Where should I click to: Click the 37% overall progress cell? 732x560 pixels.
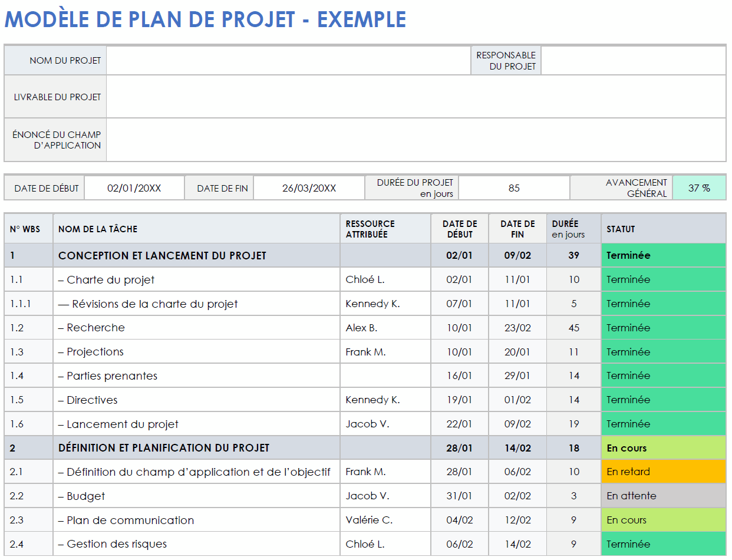(x=699, y=187)
